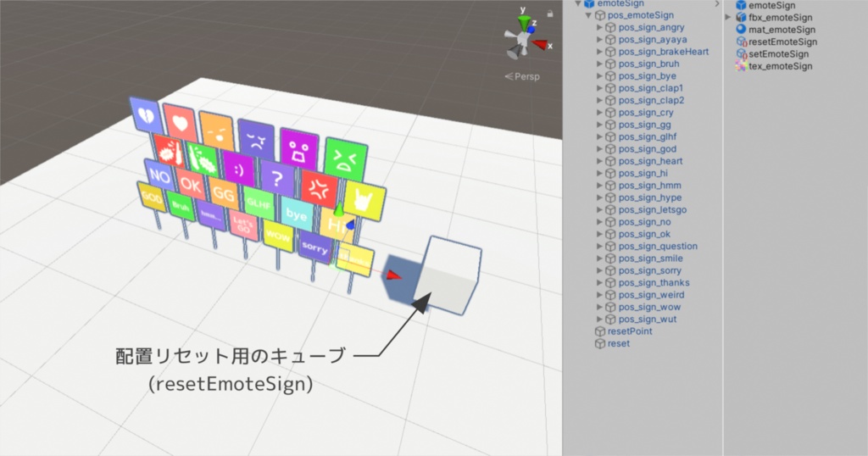
Task: Select the mat_emoteSign material icon
Action: point(741,30)
